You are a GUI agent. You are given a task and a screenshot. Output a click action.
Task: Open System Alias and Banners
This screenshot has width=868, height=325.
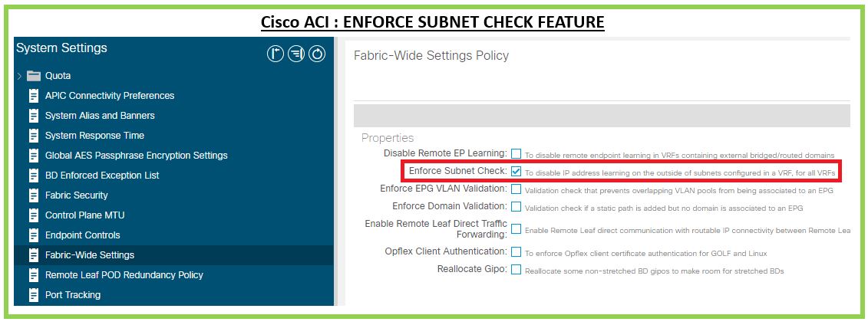coord(100,116)
